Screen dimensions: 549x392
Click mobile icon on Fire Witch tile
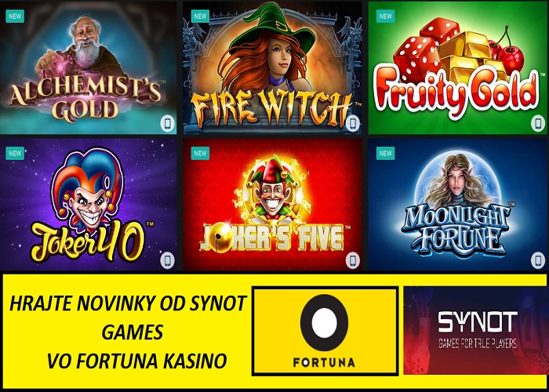click(353, 124)
